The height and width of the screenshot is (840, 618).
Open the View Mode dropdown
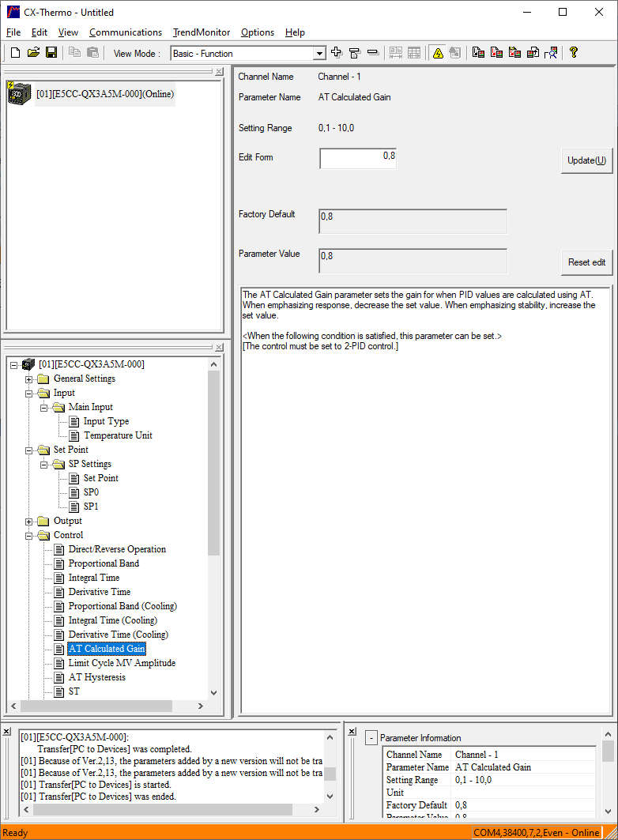click(x=319, y=53)
